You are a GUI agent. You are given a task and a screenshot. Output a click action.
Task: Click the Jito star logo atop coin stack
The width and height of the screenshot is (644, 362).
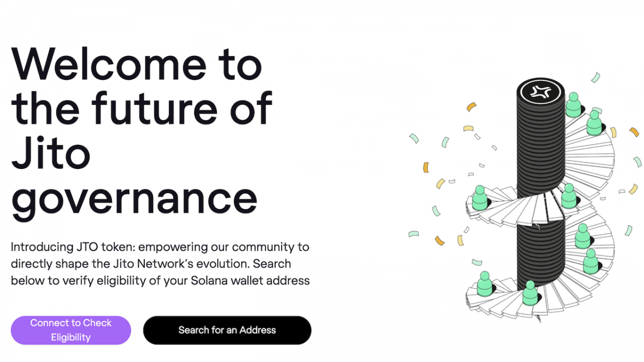(540, 91)
